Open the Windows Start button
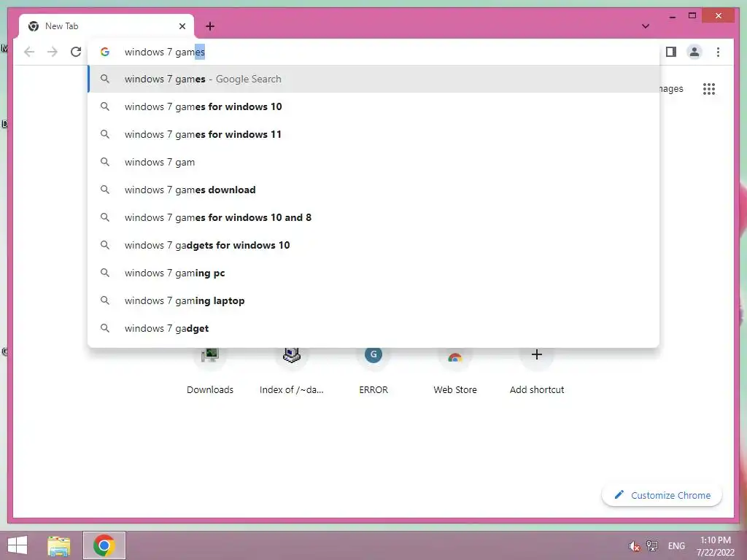 pos(18,545)
